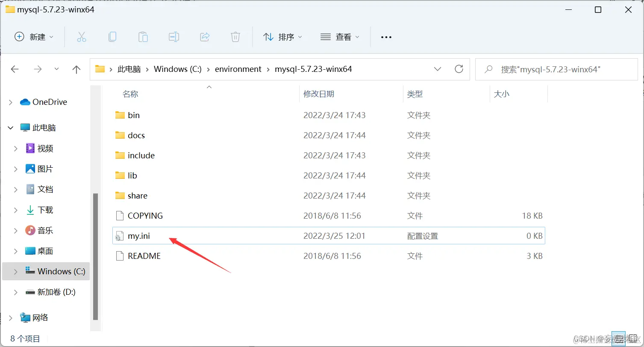The width and height of the screenshot is (644, 347).
Task: Expand the 图片 tree node
Action: (16, 169)
